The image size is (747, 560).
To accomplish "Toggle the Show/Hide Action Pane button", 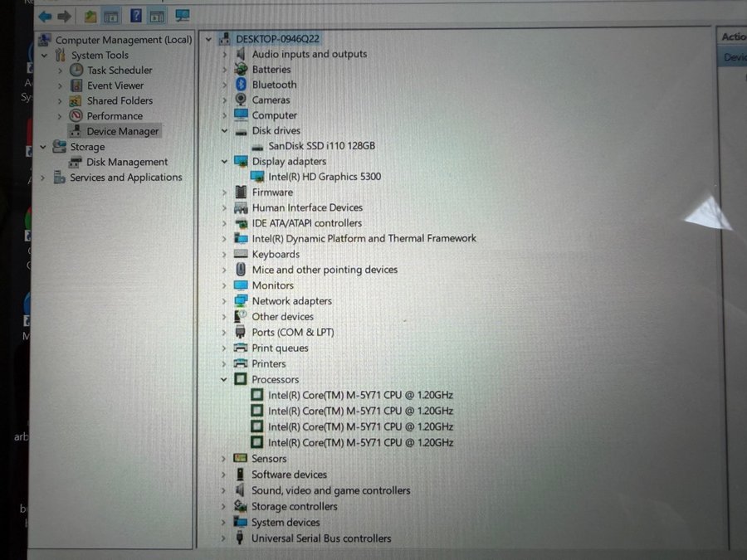I will tap(157, 16).
